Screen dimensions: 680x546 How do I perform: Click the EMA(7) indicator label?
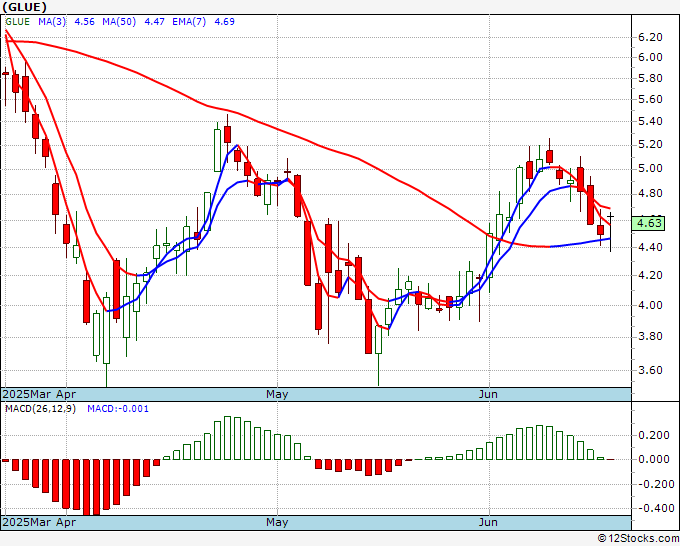pos(189,22)
